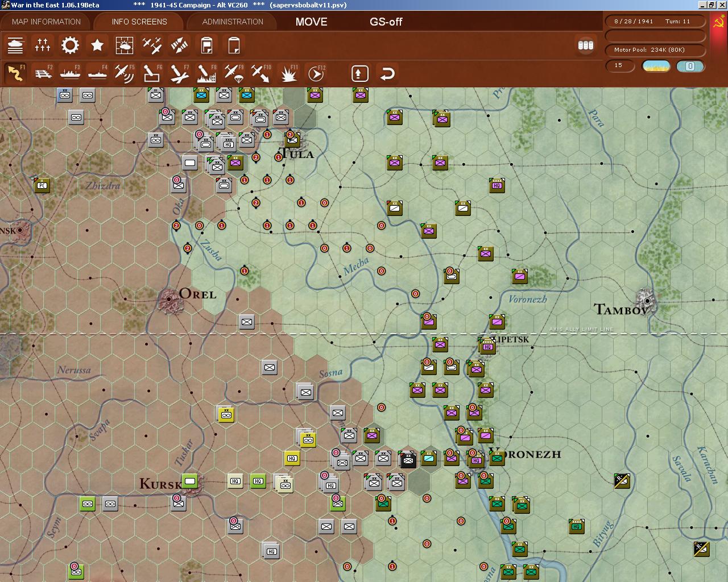The width and height of the screenshot is (728, 582).
Task: Select the unit counter on Tula
Action: (292, 140)
